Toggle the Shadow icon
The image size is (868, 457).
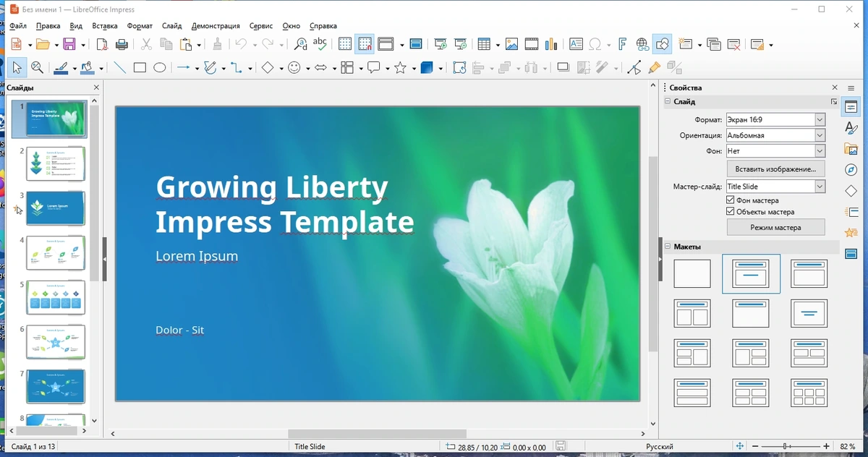click(x=563, y=68)
